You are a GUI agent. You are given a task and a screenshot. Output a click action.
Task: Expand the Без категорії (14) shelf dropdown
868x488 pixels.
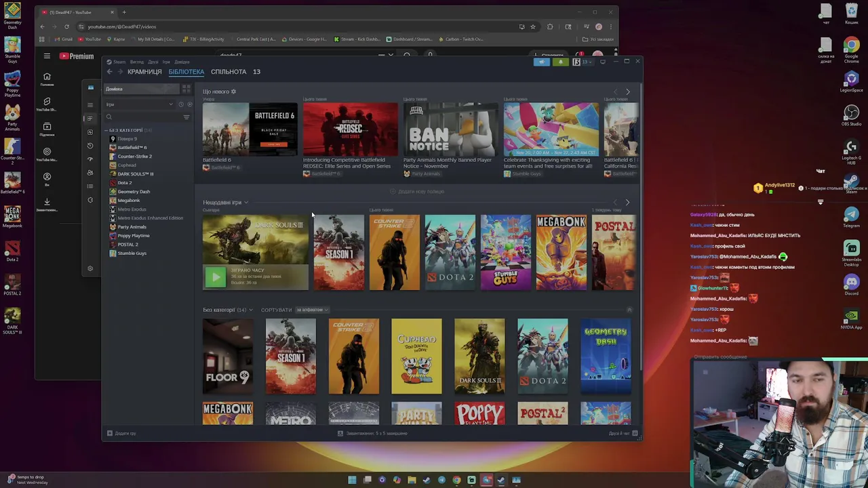coord(251,310)
